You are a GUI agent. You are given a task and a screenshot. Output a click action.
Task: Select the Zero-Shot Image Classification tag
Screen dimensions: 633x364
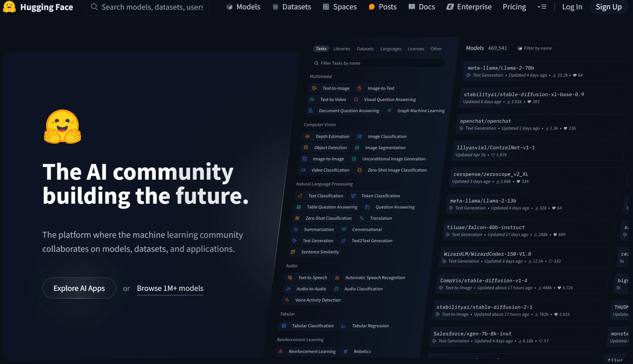pos(392,170)
